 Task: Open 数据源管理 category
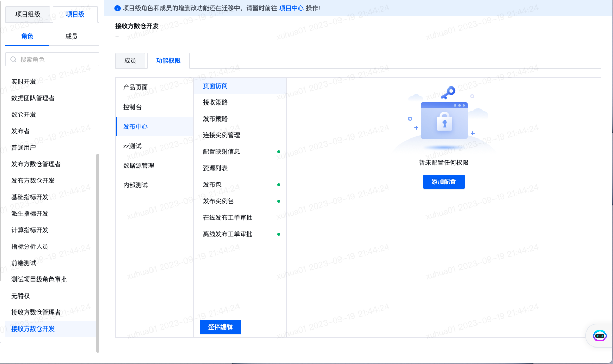tap(155, 166)
